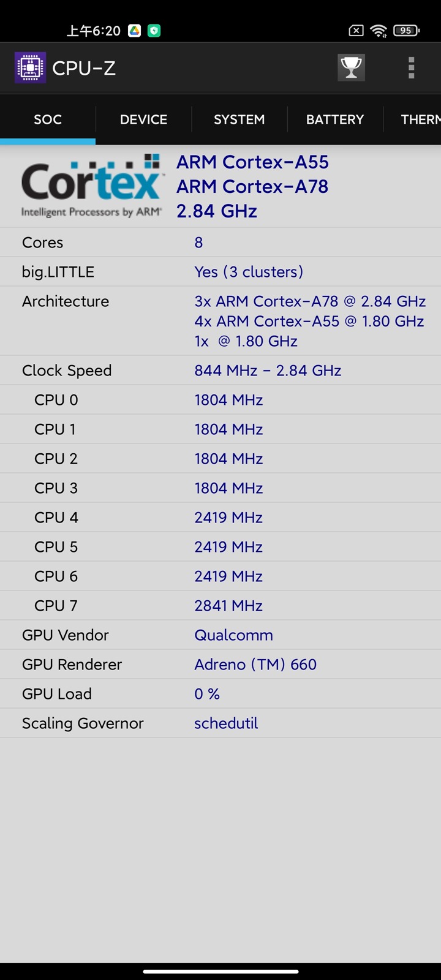
Task: Open the trophy benchmark icon
Action: tap(351, 67)
